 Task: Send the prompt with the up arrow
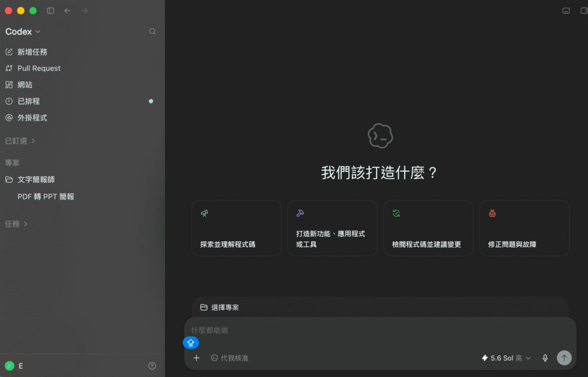click(x=564, y=358)
